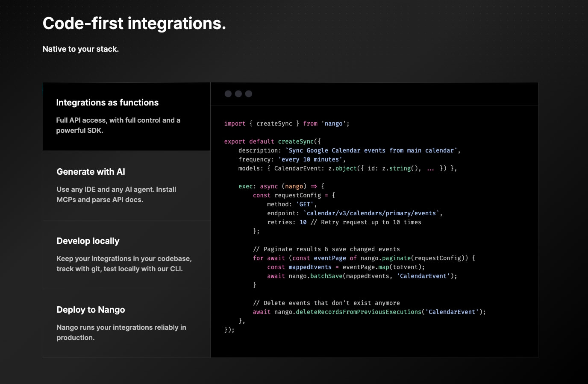Switch to the "Generate with AI" tab

(x=126, y=186)
